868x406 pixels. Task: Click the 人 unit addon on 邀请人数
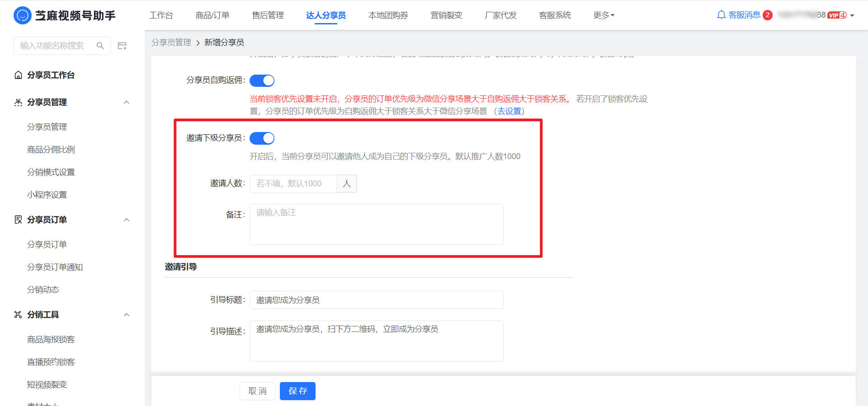click(347, 184)
